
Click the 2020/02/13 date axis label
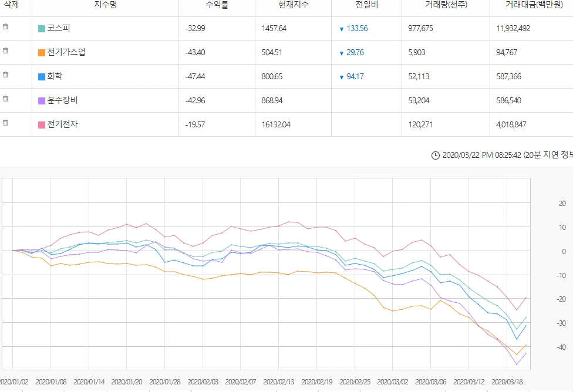pos(278,382)
